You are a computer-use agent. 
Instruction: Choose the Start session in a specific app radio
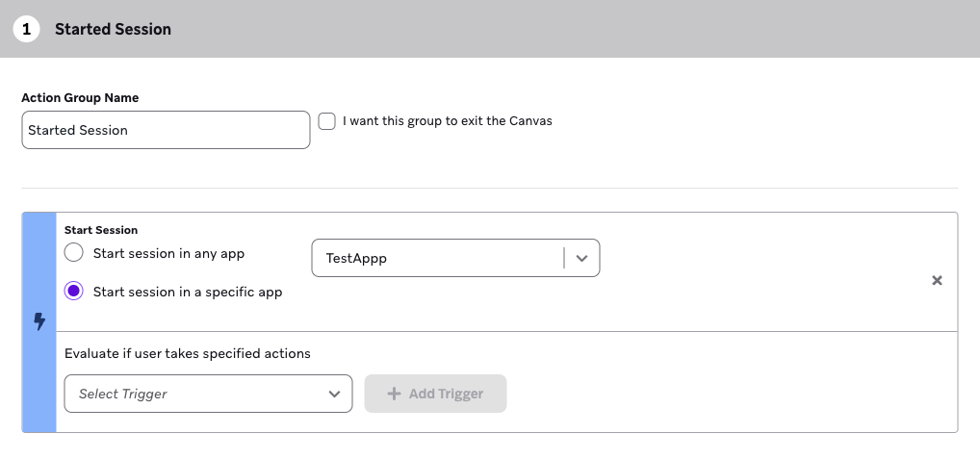74,291
